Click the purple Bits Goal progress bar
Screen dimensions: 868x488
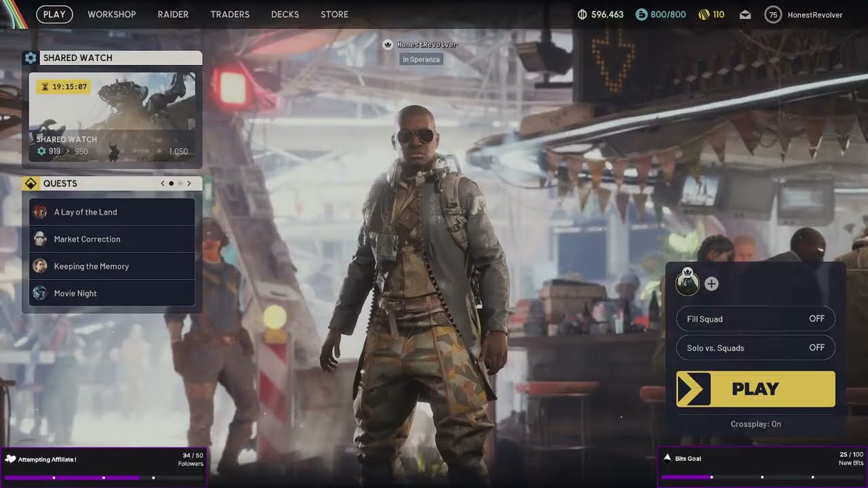[x=762, y=477]
